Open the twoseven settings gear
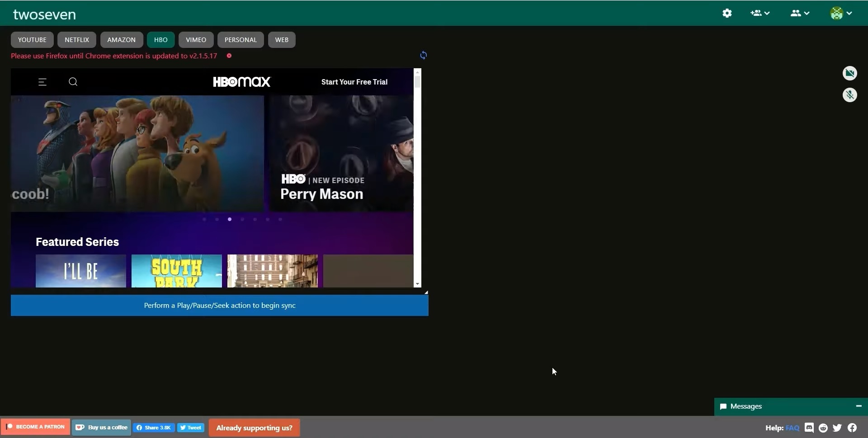This screenshot has height=438, width=868. pyautogui.click(x=727, y=13)
